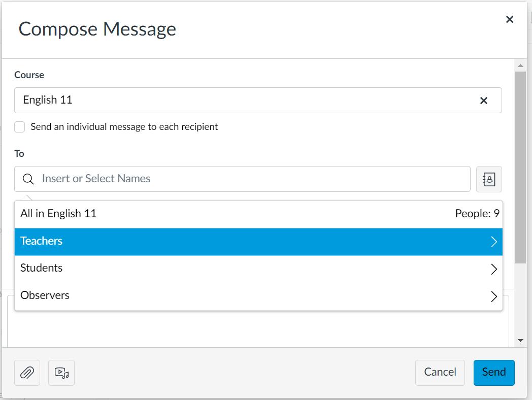Expand the Students recipient group arrow
The width and height of the screenshot is (532, 400).
(x=494, y=269)
